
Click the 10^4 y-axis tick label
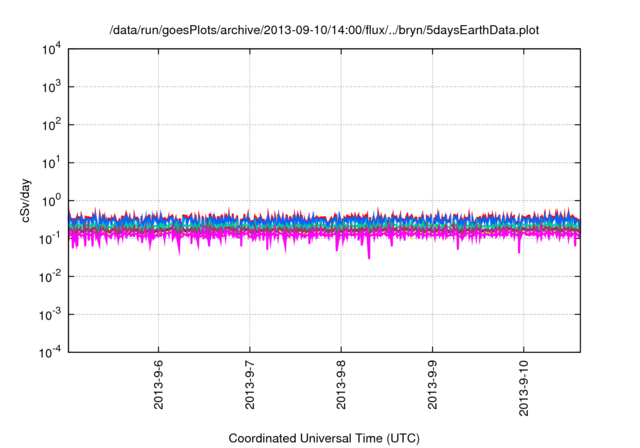(x=51, y=49)
